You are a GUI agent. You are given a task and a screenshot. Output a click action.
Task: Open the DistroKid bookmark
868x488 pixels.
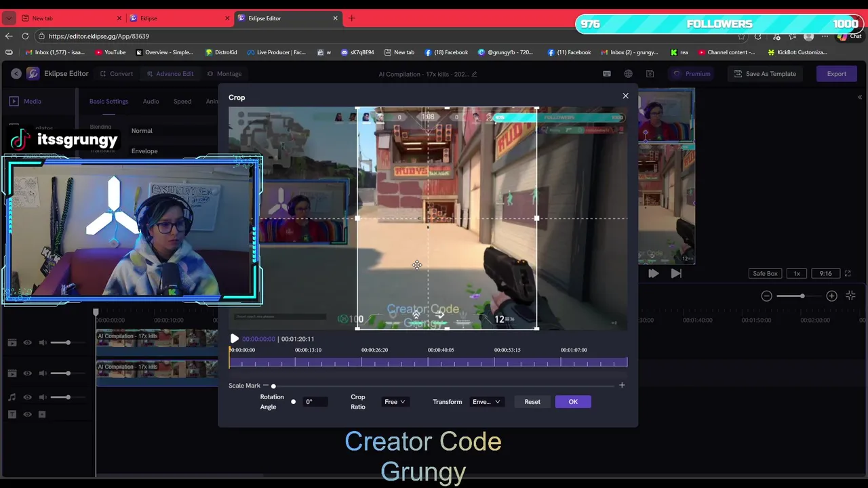click(221, 52)
